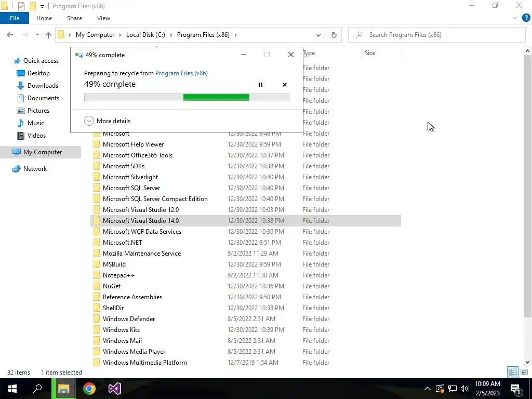
Task: Switch to Large icons view layout
Action: 524,372
